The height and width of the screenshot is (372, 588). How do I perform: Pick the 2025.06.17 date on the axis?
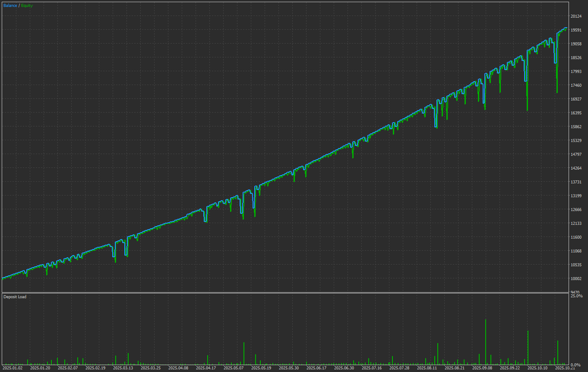click(x=316, y=368)
